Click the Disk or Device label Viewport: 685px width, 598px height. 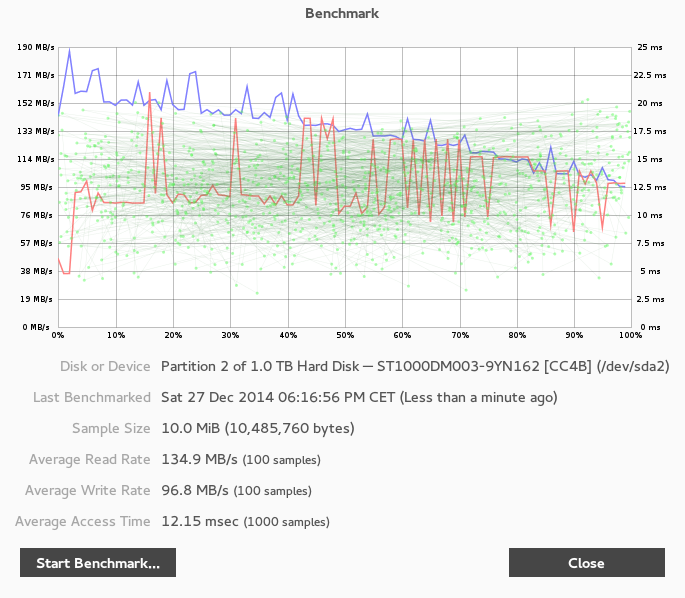point(105,367)
